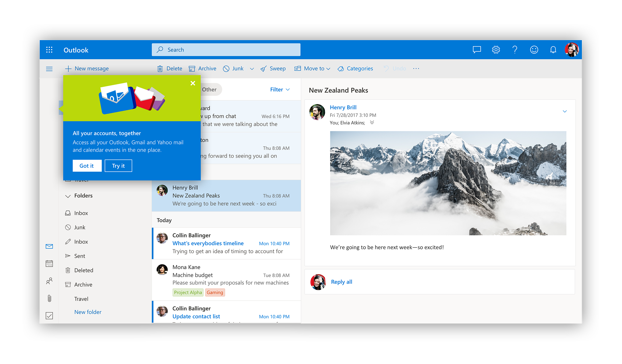
Task: Open more toolbar actions ellipsis
Action: point(416,69)
